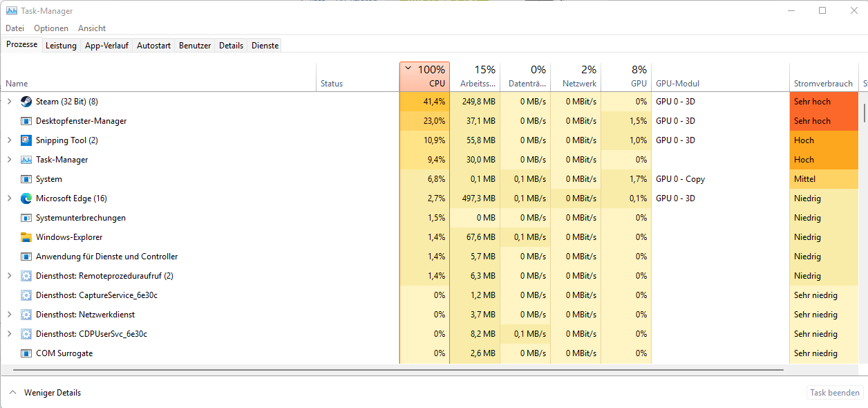Screen dimensions: 868x408
Task: Click the Diensthost: CDPUserSvc gear icon
Action: 26,334
